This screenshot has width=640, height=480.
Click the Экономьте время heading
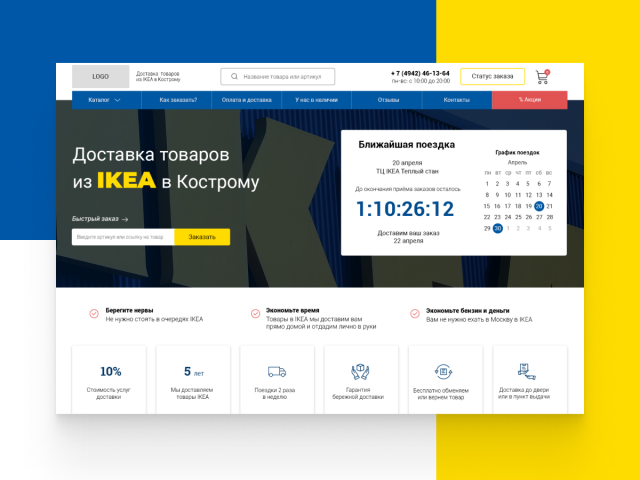[x=293, y=310]
